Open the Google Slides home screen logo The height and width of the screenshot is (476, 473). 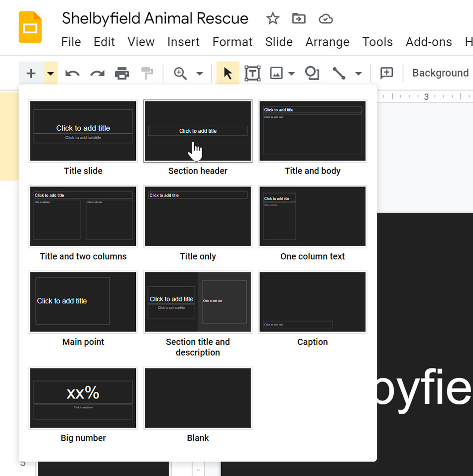[30, 28]
